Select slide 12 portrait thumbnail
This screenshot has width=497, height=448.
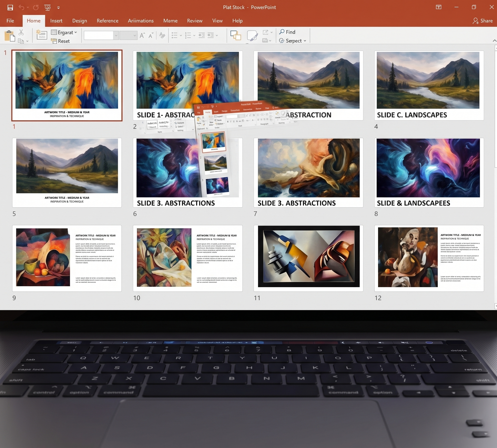pos(429,258)
